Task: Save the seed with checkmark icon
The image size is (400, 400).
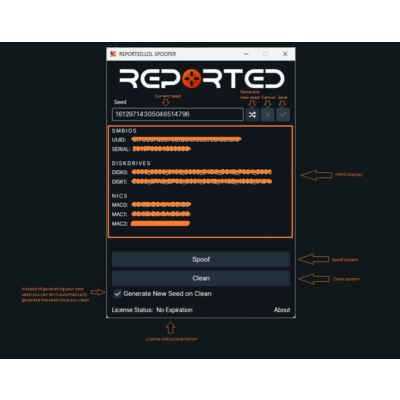Action: (283, 115)
